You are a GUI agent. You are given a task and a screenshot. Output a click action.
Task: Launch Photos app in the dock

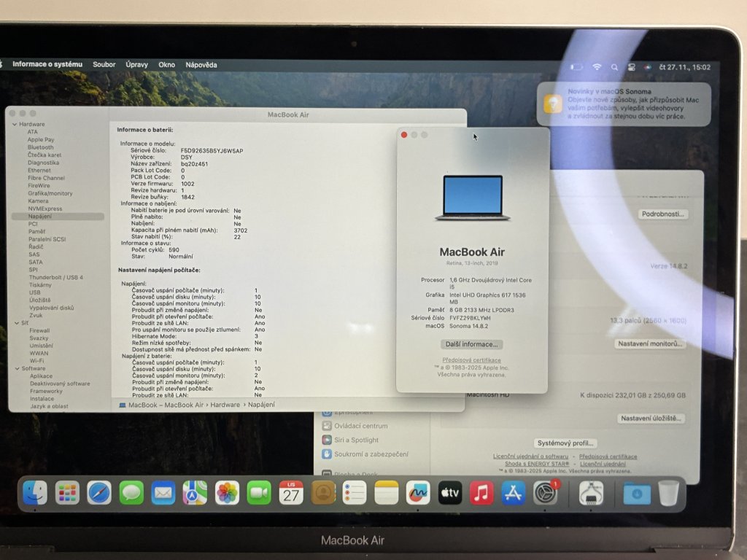click(x=227, y=493)
